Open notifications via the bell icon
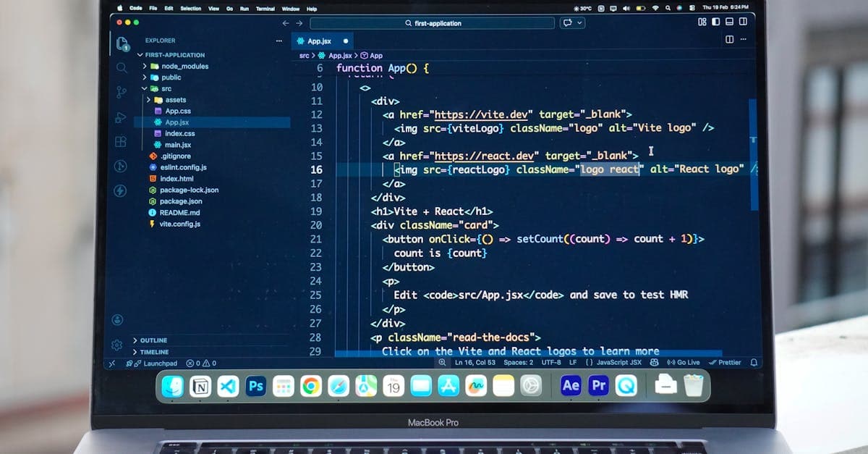 point(752,362)
